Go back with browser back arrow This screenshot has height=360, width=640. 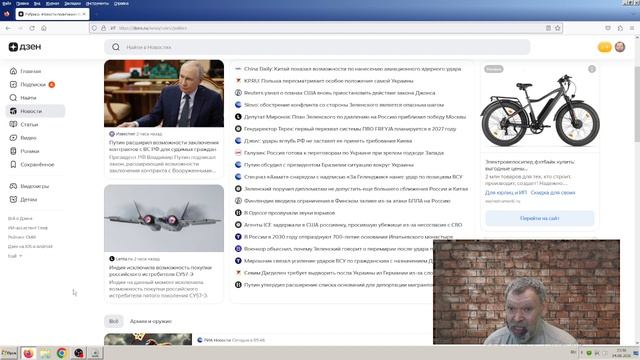tap(8, 28)
